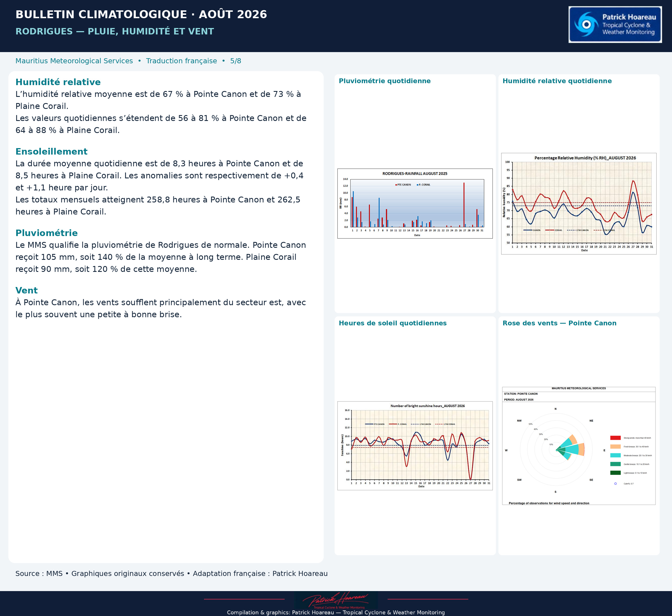
Task: Select the Humidité relative heading
Action: (58, 82)
